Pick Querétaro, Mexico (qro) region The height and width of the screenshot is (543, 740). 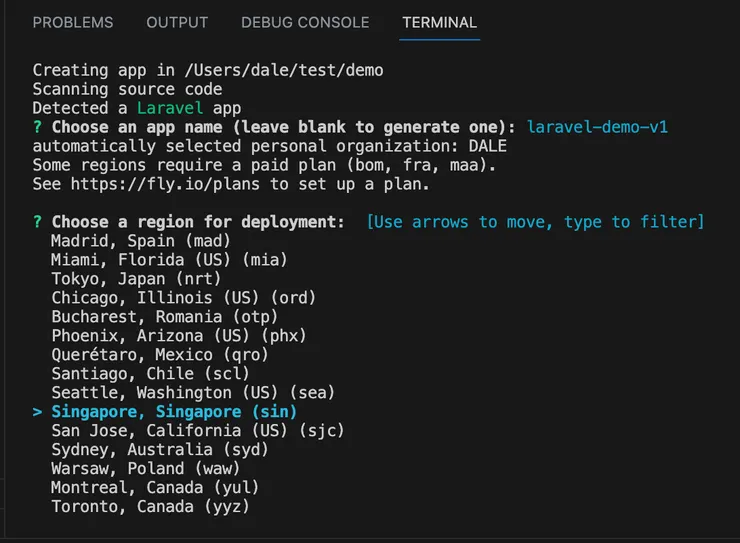click(160, 355)
